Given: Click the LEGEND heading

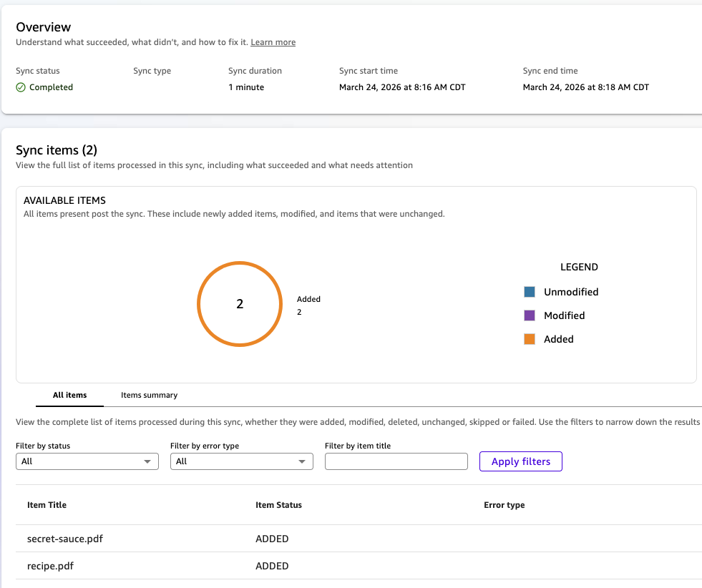Looking at the screenshot, I should 579,267.
